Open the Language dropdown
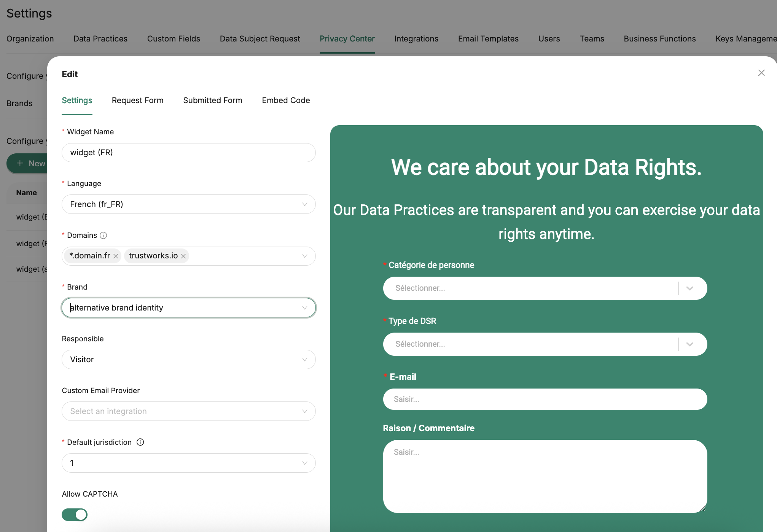The height and width of the screenshot is (532, 777). click(x=188, y=204)
